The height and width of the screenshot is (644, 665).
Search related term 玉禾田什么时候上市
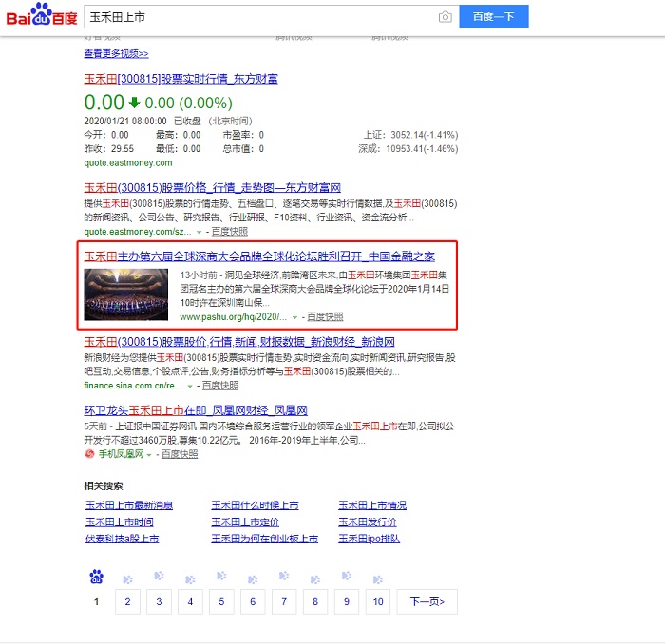coord(255,505)
